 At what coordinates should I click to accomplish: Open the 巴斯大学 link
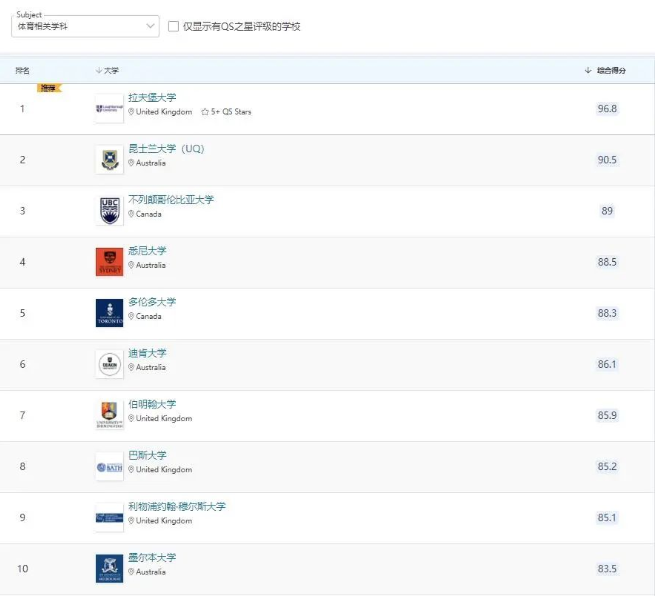pyautogui.click(x=147, y=455)
